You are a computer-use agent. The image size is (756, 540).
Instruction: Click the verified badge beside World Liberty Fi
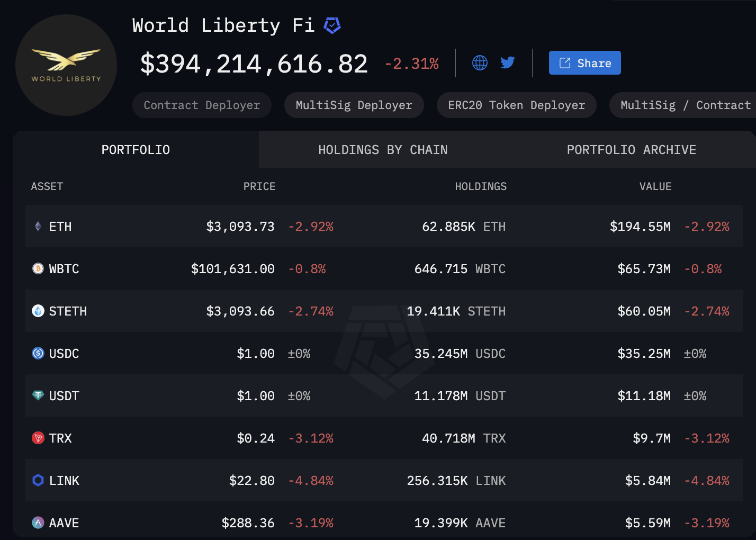coord(332,25)
